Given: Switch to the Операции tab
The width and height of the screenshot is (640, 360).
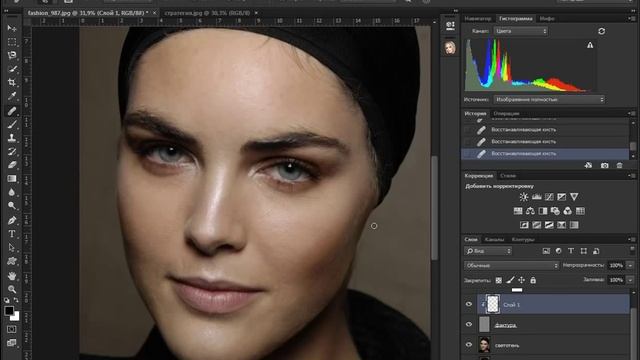Looking at the screenshot, I should (506, 113).
